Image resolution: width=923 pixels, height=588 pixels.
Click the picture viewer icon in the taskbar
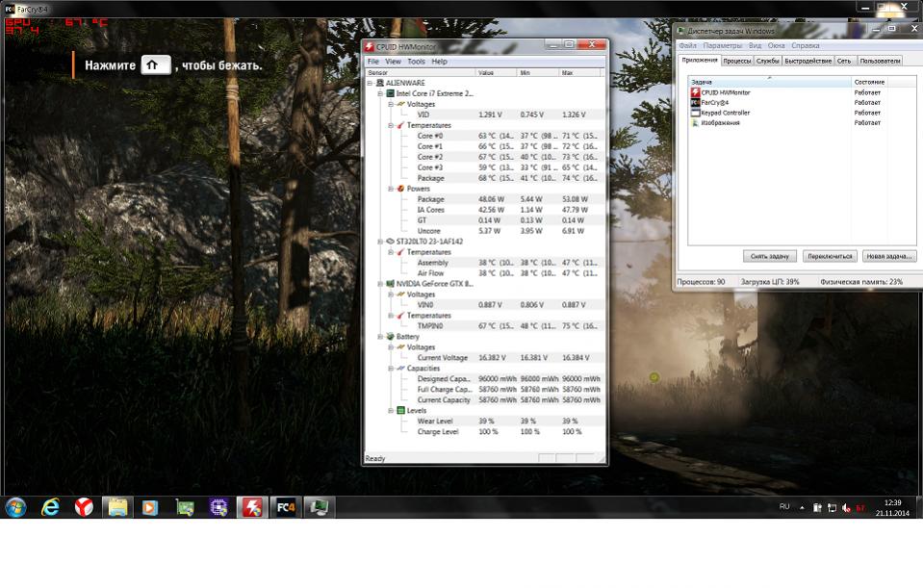(184, 507)
